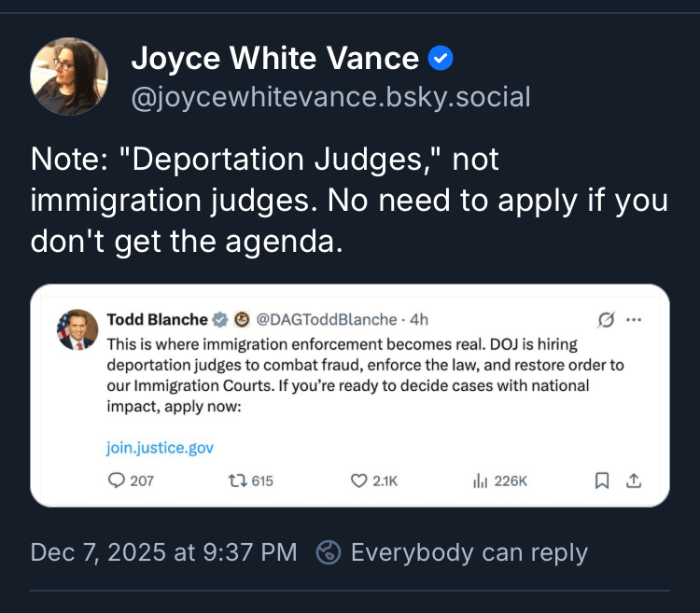This screenshot has height=613, width=700.
Task: Like the tweet using the heart icon
Action: [357, 481]
